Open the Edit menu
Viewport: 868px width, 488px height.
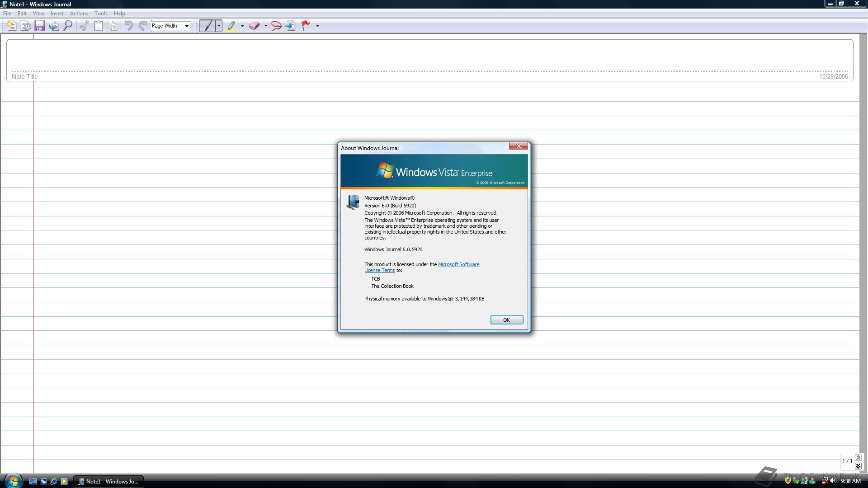22,14
